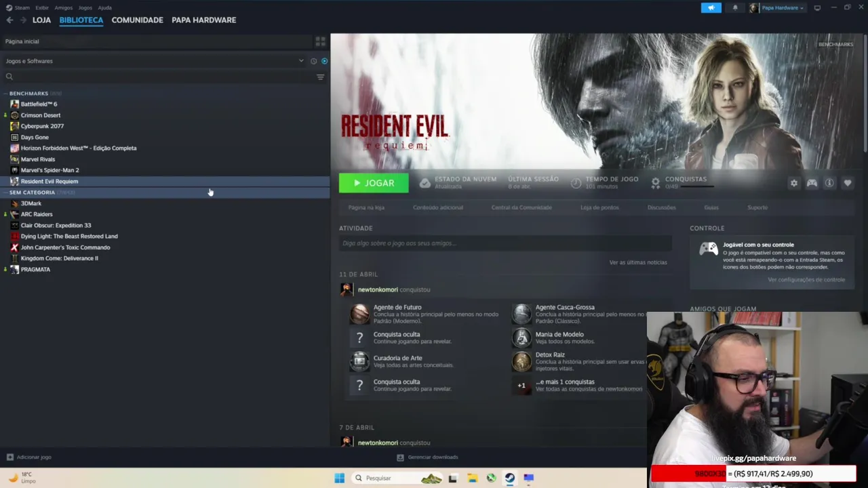Click the weather widget in taskbar
The image size is (868, 488).
pyautogui.click(x=22, y=478)
